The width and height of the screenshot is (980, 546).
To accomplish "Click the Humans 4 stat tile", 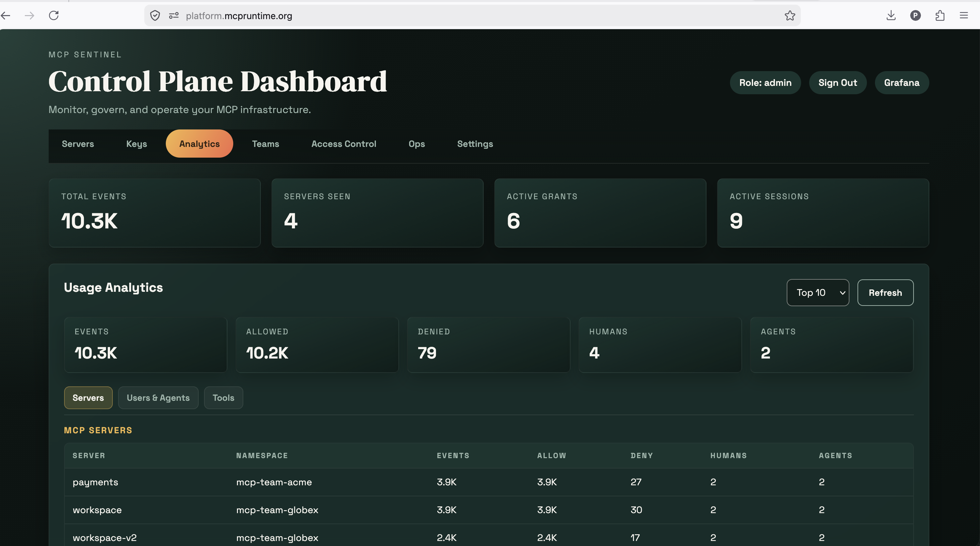I will click(x=660, y=345).
